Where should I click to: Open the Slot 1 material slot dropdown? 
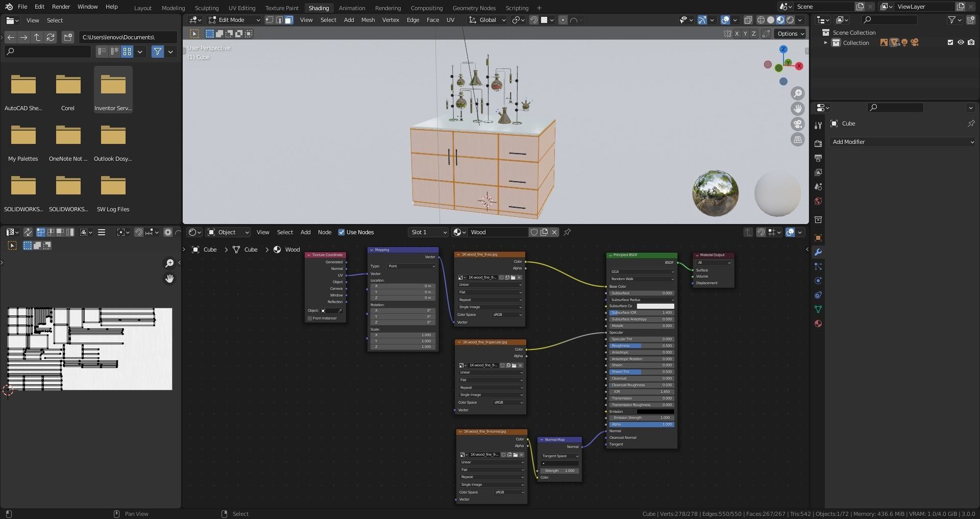428,232
